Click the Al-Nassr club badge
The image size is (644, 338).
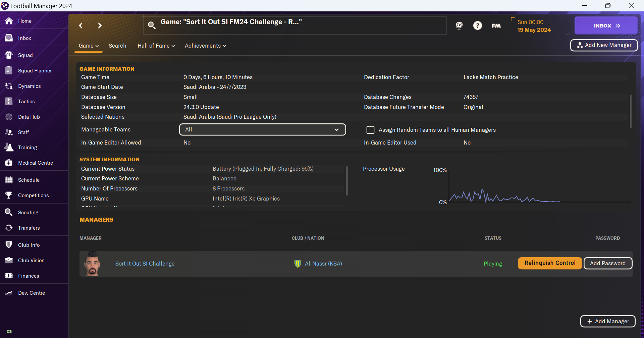(298, 264)
